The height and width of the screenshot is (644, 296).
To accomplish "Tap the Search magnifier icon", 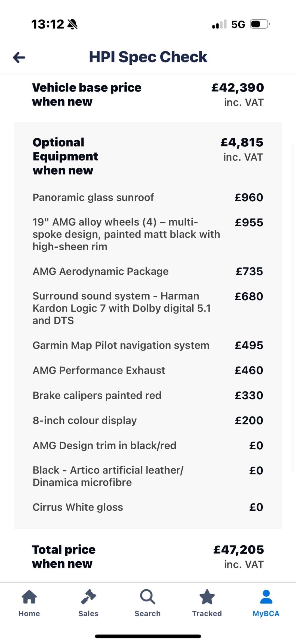I will pos(147,597).
